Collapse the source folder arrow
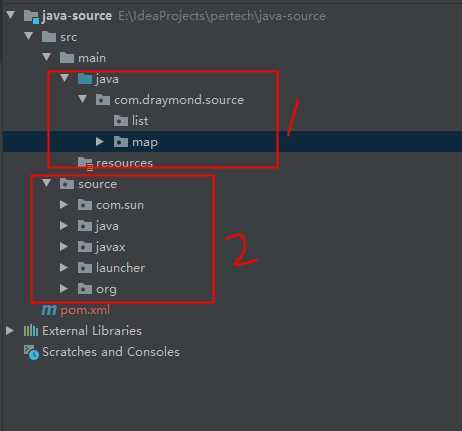The height and width of the screenshot is (431, 462). click(x=47, y=183)
